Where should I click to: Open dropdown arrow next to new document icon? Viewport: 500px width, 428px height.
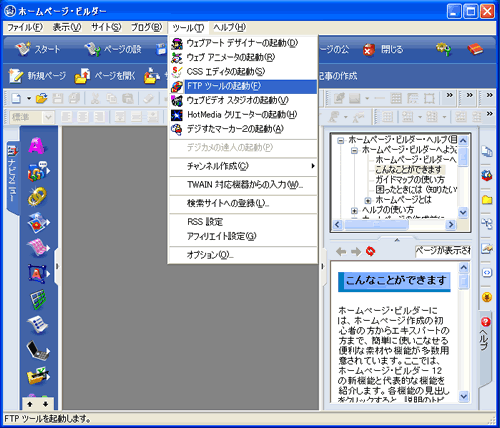click(x=29, y=98)
